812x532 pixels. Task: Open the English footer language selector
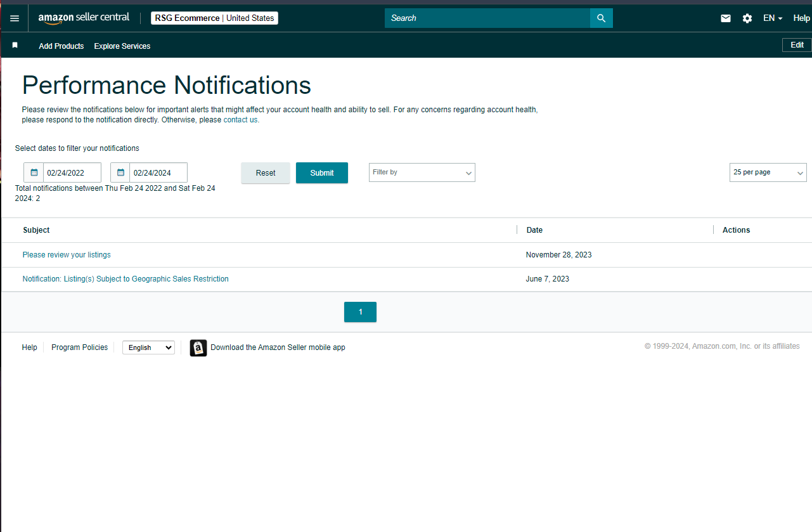click(148, 347)
